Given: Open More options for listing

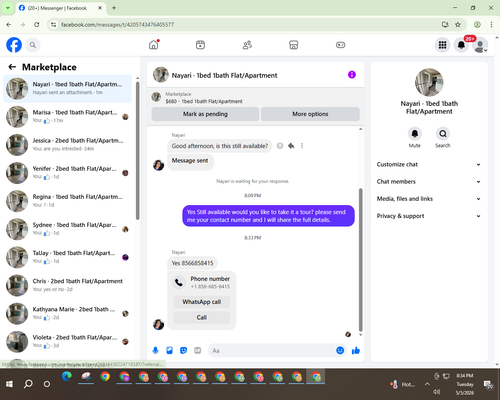Looking at the screenshot, I should 310,114.
